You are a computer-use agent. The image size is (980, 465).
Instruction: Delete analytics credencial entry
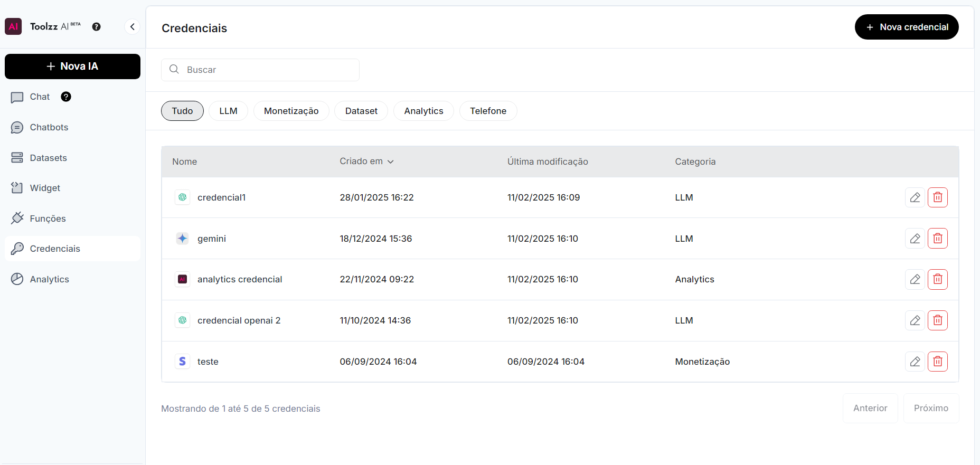pyautogui.click(x=938, y=279)
